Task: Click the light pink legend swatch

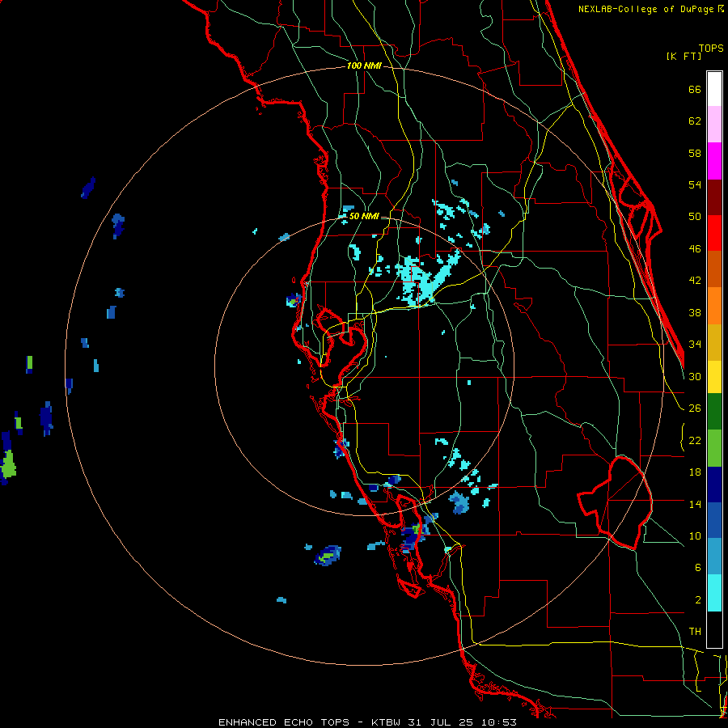Action: click(714, 124)
